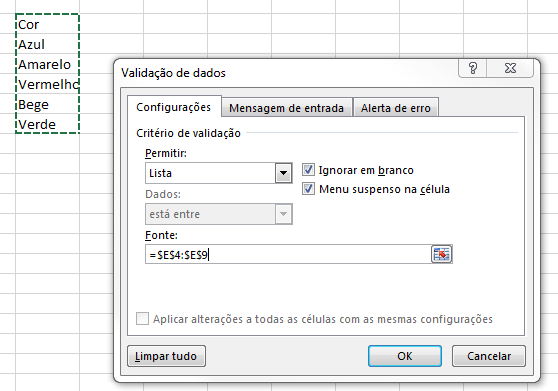Screen dimensions: 558x391
Task: Select the cell containing Bege
Action: pyautogui.click(x=47, y=104)
